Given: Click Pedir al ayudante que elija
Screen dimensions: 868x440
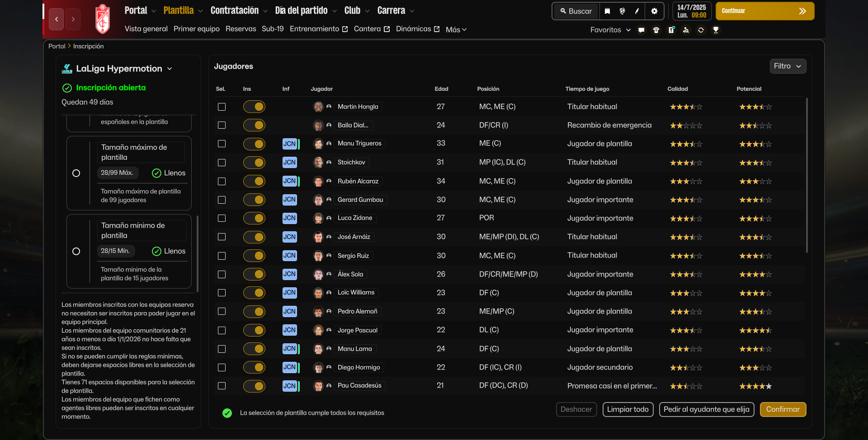Looking at the screenshot, I should click(x=706, y=409).
